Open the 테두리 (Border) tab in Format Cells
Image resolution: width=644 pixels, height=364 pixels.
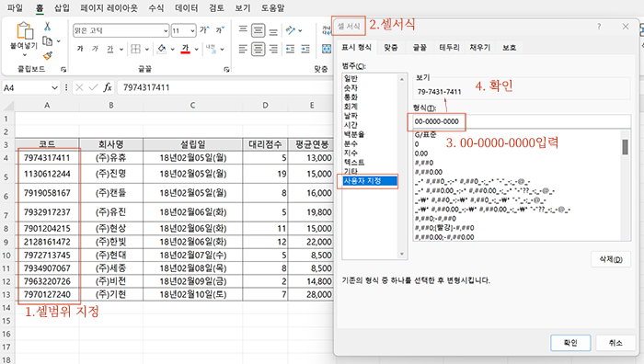[449, 48]
